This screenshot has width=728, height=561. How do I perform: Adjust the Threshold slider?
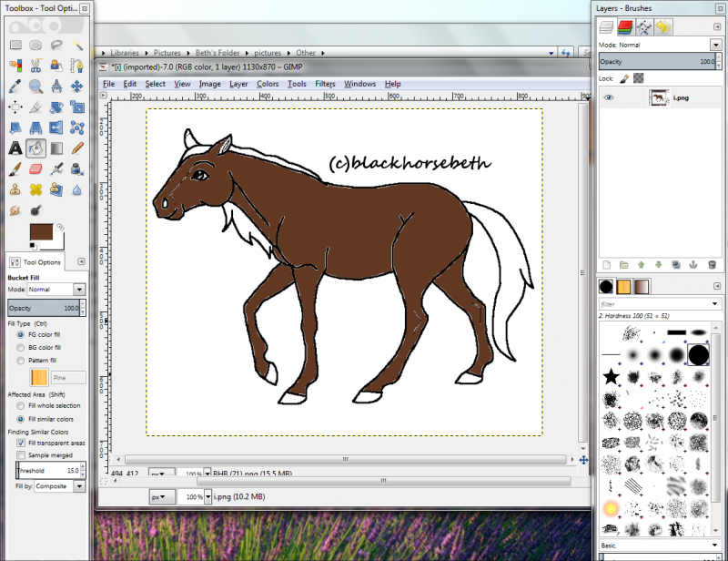click(x=48, y=470)
